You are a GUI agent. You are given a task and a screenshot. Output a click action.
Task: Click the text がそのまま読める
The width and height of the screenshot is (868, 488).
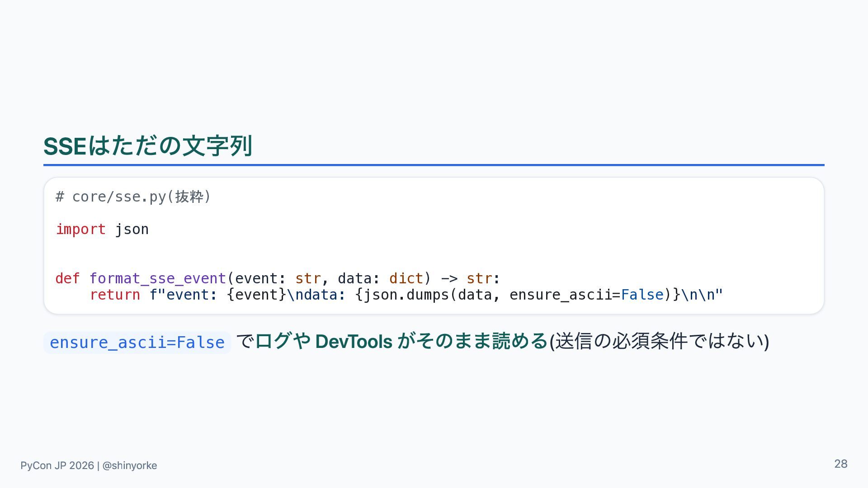[473, 341]
